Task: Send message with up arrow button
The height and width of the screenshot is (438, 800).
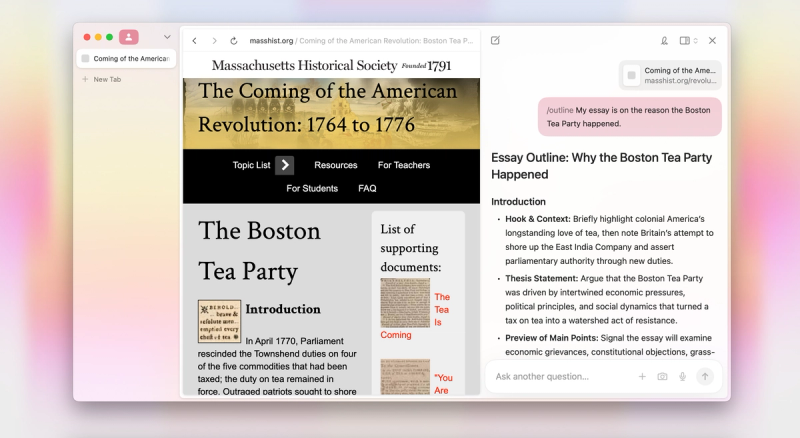Action: [x=705, y=376]
